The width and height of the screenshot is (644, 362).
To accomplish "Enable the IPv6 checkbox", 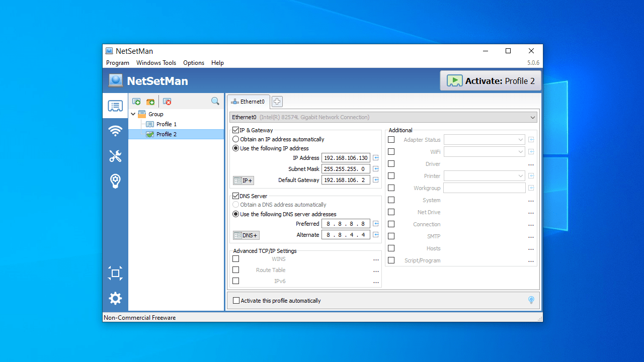I will pos(235,281).
